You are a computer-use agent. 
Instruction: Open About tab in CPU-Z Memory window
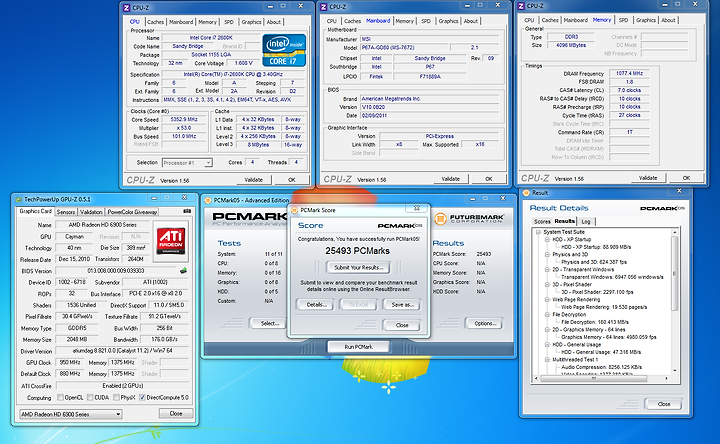[x=668, y=20]
